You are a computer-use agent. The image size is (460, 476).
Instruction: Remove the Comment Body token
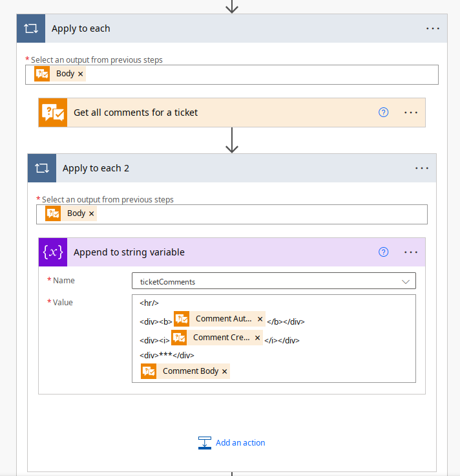[x=224, y=371]
